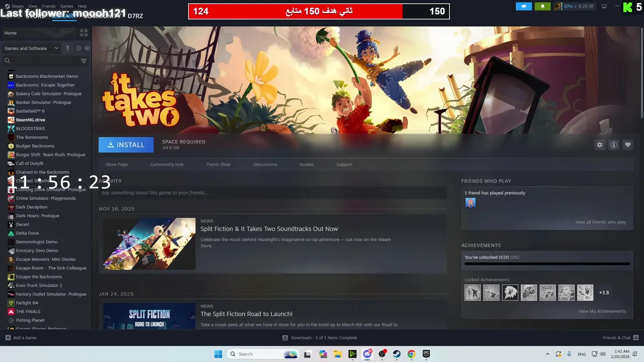Click the friend avatar who played previously
Image resolution: width=644 pixels, height=362 pixels.
(x=470, y=203)
